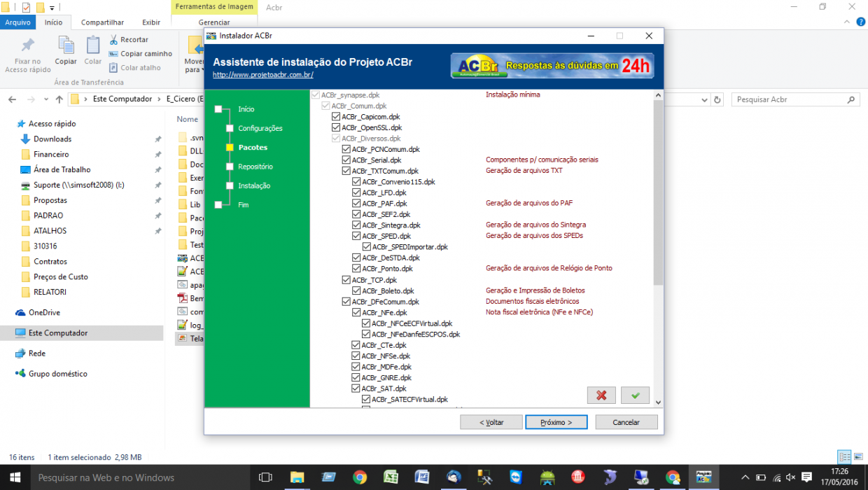Show hidden system tray icons
This screenshot has width=868, height=490.
click(745, 477)
